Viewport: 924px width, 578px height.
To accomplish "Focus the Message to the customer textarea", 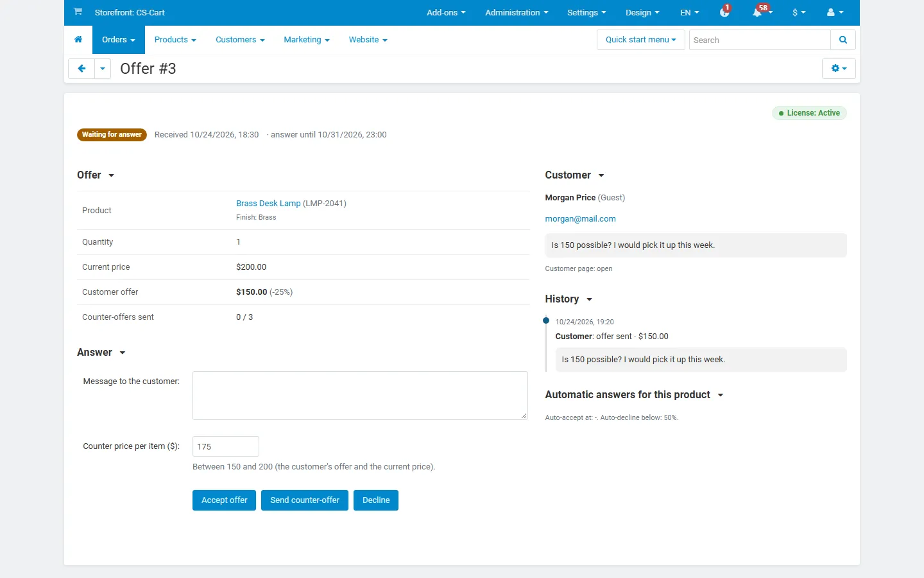I will [x=360, y=396].
